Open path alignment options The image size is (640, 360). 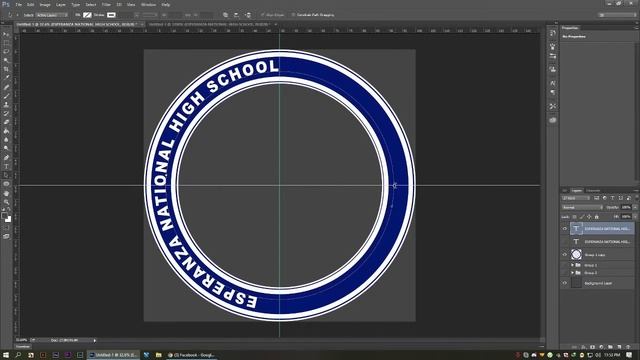(236, 15)
